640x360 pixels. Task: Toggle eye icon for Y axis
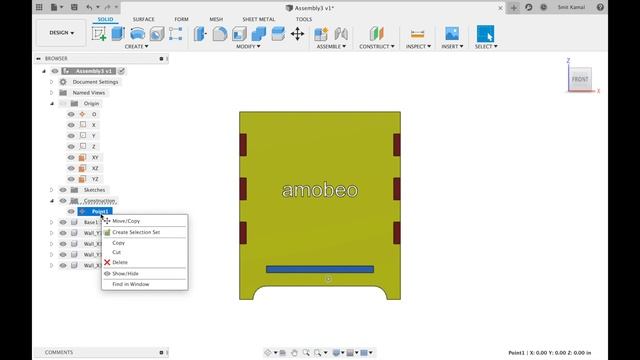71,136
